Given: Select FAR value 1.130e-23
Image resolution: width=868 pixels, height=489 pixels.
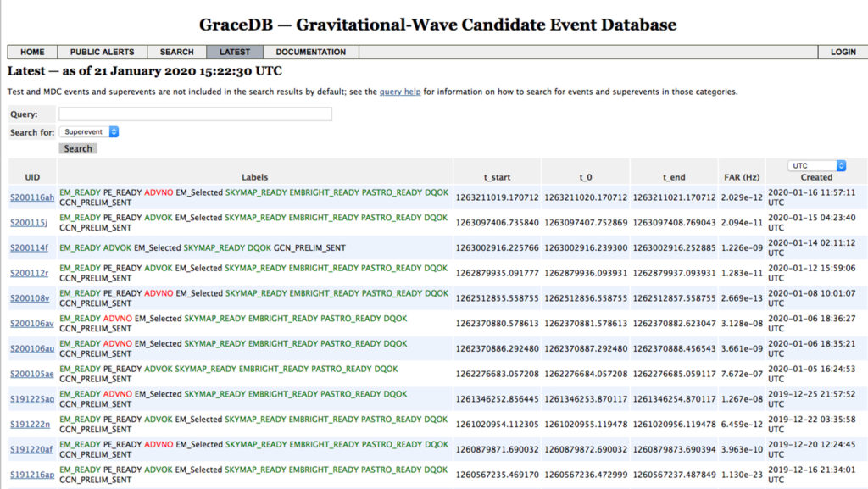Looking at the screenshot, I should click(x=742, y=475).
